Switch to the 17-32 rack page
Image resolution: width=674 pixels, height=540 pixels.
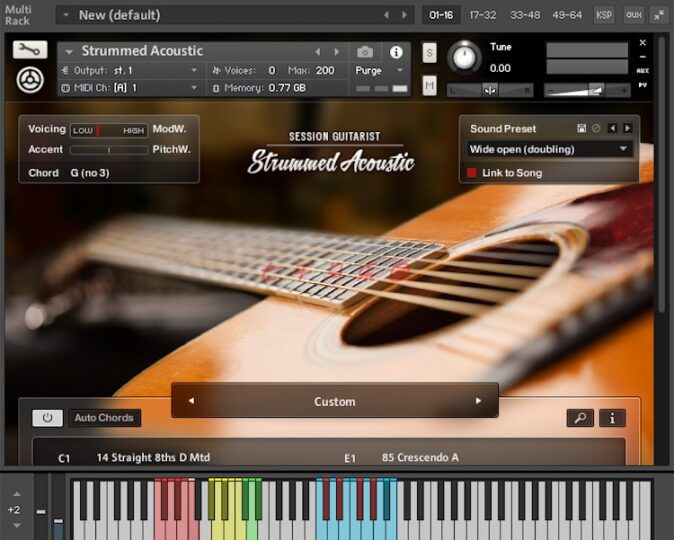click(482, 15)
